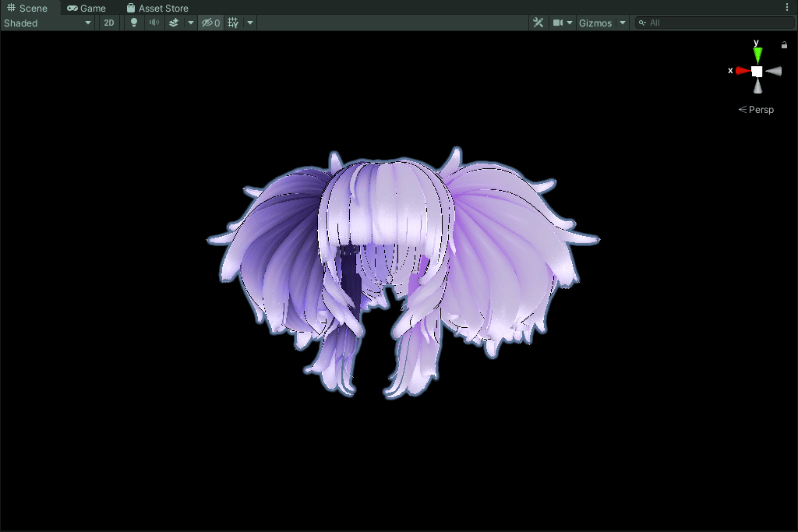Toggle hidden objects visibility eye icon
Viewport: 798px width, 532px height.
[x=210, y=23]
